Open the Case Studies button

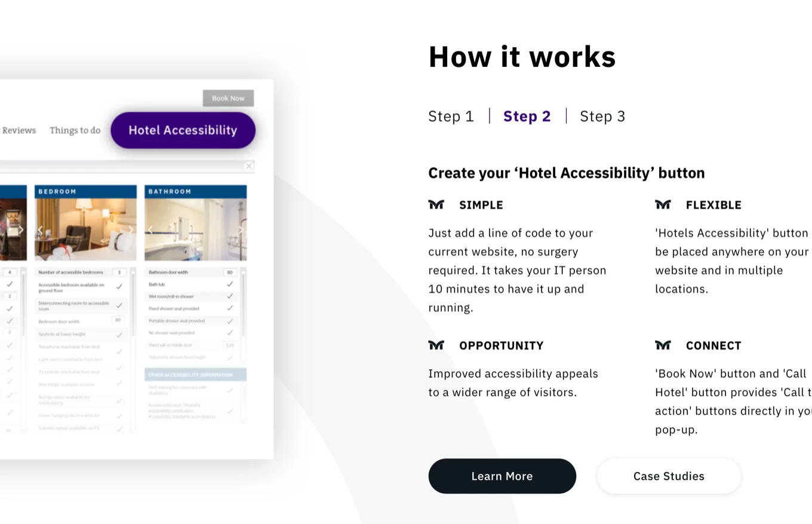[x=669, y=476]
